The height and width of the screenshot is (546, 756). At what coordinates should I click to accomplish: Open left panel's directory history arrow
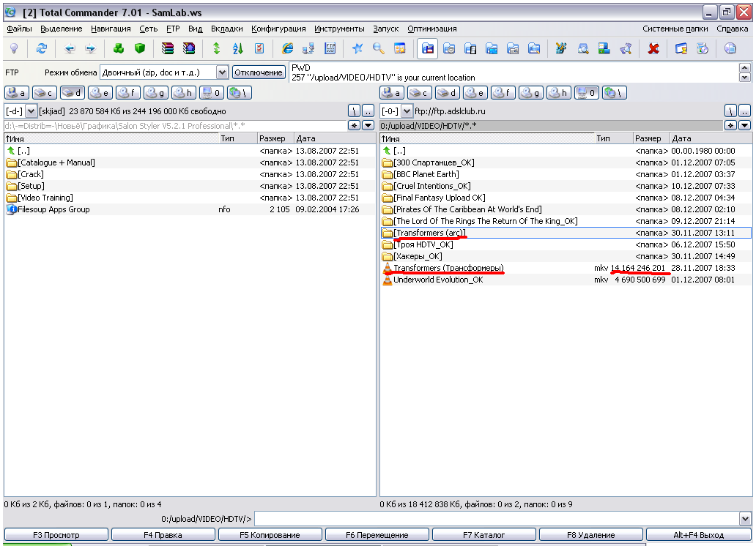coord(368,125)
